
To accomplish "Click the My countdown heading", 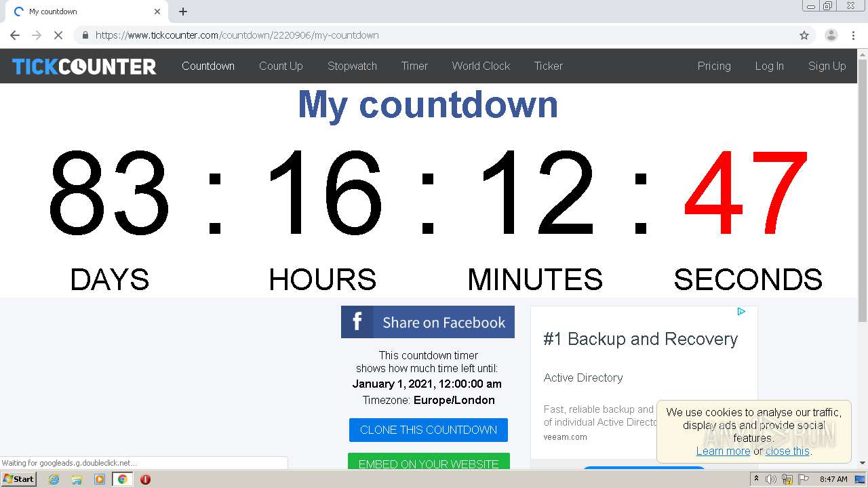I will coord(428,104).
